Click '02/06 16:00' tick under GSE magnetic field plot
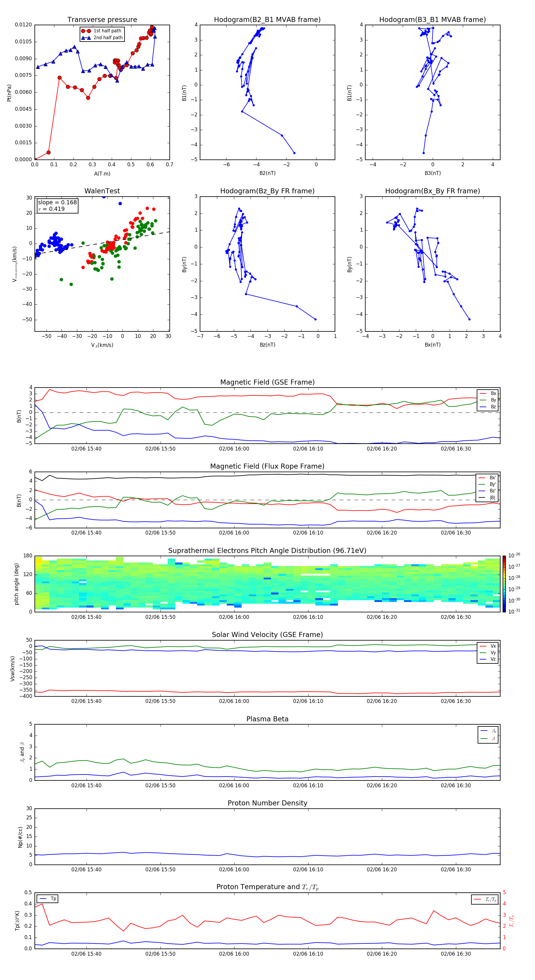 (x=234, y=449)
